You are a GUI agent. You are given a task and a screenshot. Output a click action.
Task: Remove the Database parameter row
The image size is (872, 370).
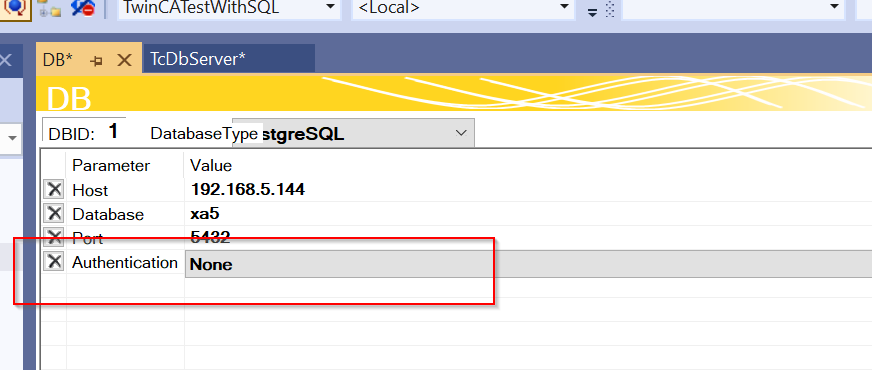[54, 214]
